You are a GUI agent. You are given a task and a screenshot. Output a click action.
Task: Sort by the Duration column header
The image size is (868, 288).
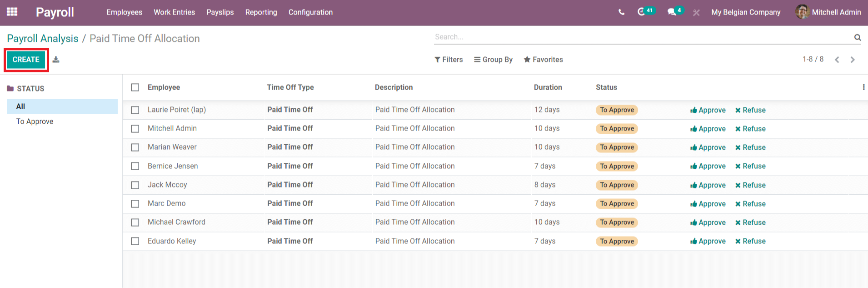tap(548, 87)
